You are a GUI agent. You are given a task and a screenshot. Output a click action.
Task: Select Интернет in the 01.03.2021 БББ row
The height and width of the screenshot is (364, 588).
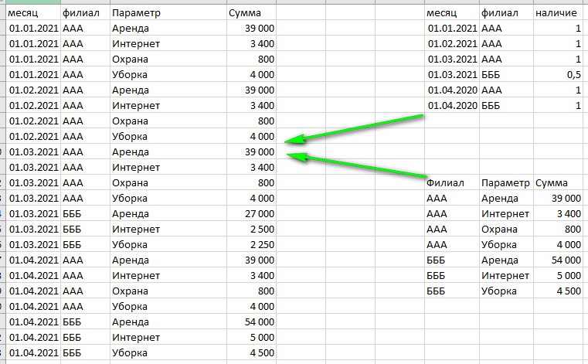pos(136,230)
